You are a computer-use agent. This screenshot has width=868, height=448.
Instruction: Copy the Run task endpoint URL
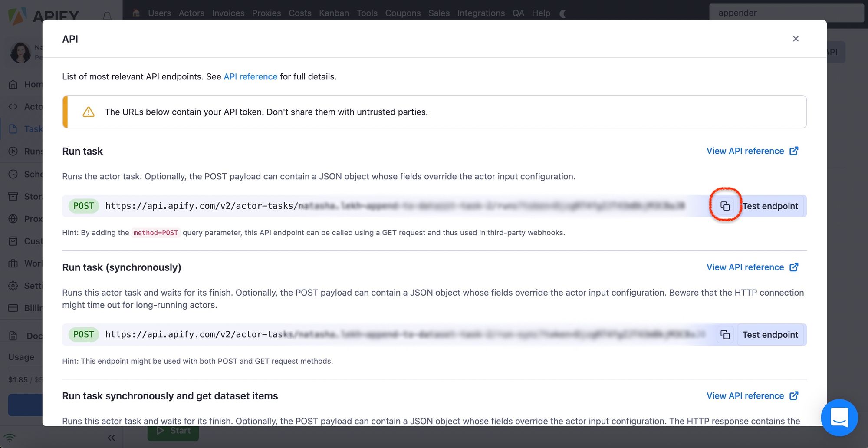725,206
